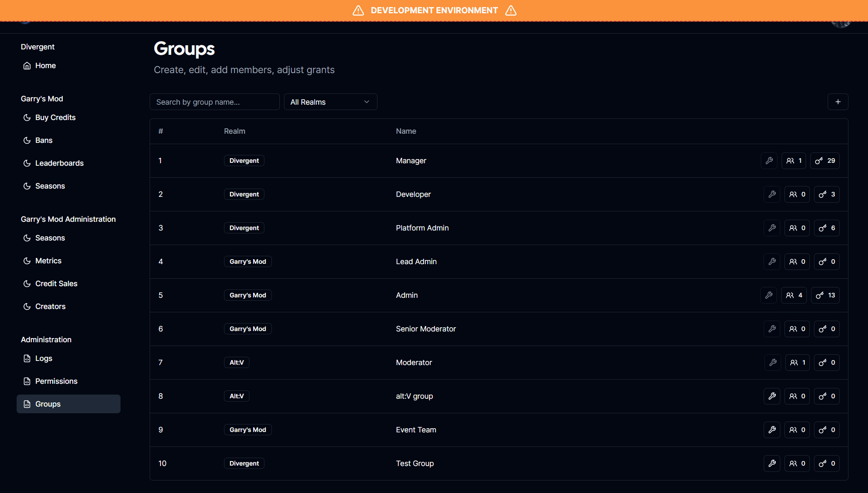Click the Logs file icon under Administration
Screen dimensions: 868x493
pos(27,358)
